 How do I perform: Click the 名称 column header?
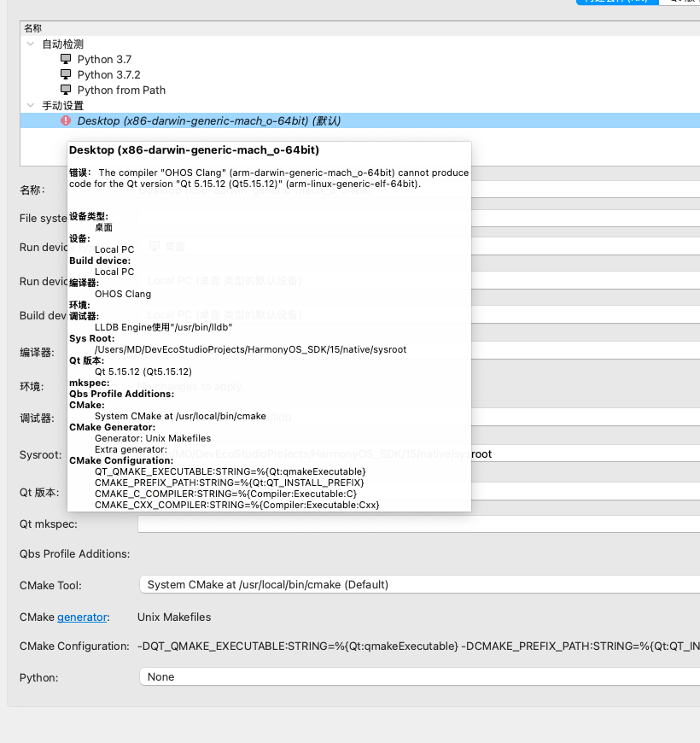32,28
